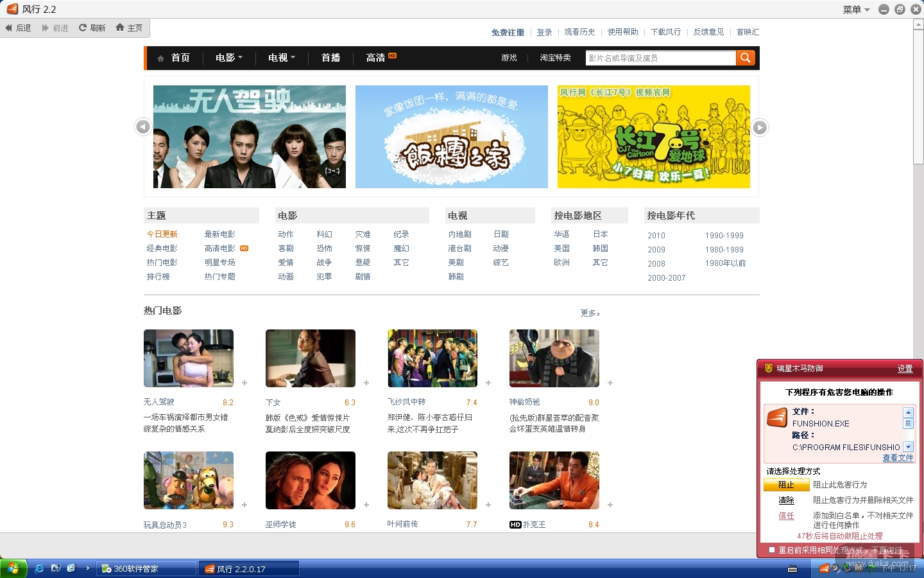Trust the program by clicking 信任
The width and height of the screenshot is (924, 578).
[x=786, y=516]
